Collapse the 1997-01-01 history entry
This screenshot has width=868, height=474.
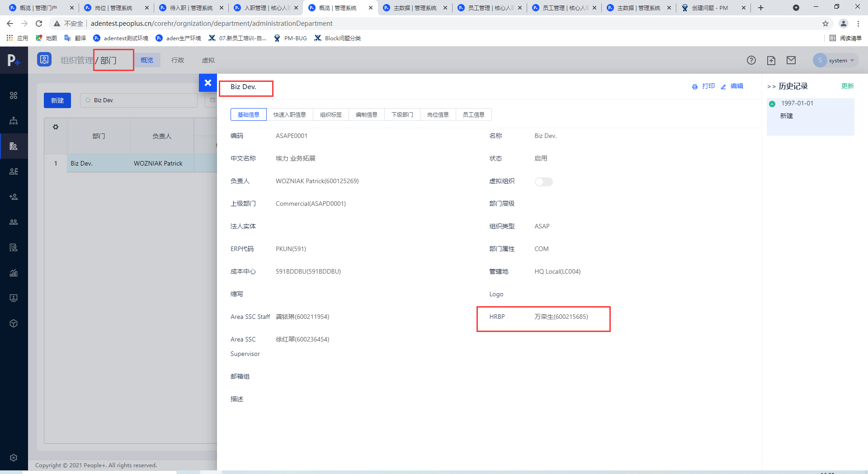click(773, 104)
